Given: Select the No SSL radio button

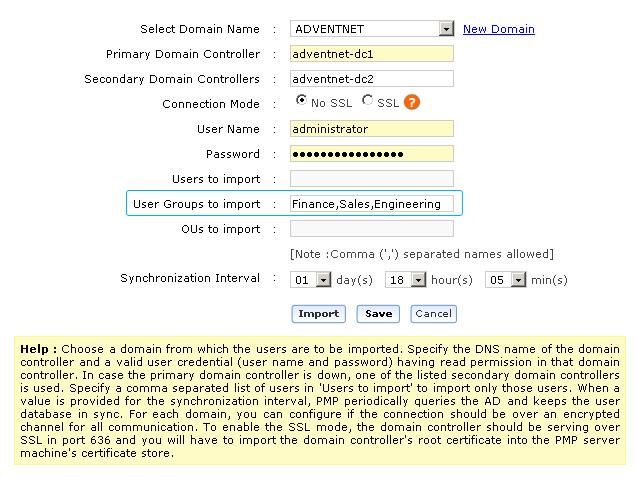Looking at the screenshot, I should tap(301, 100).
